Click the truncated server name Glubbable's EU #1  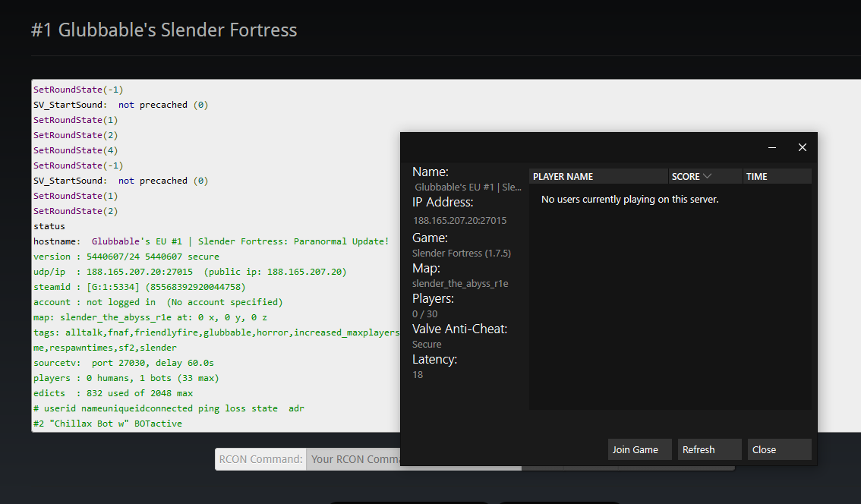click(x=468, y=187)
